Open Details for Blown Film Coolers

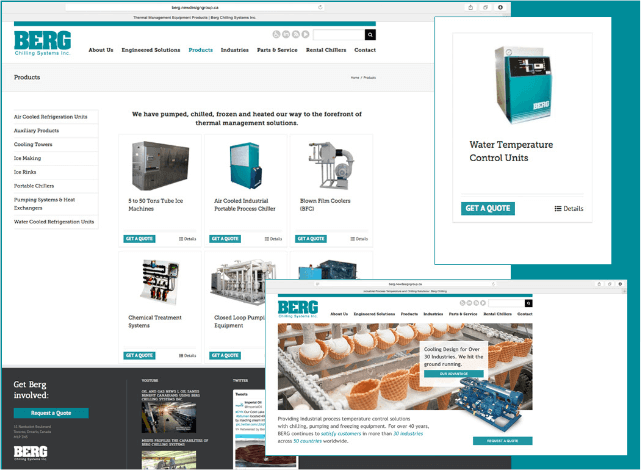point(359,239)
